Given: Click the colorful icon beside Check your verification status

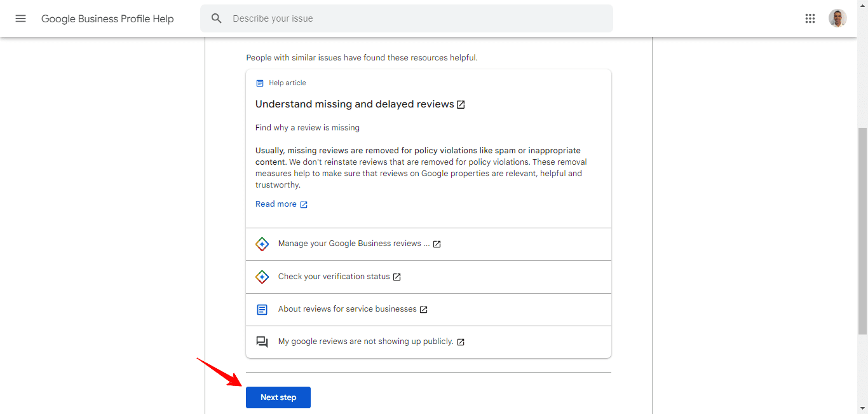Looking at the screenshot, I should (x=262, y=277).
